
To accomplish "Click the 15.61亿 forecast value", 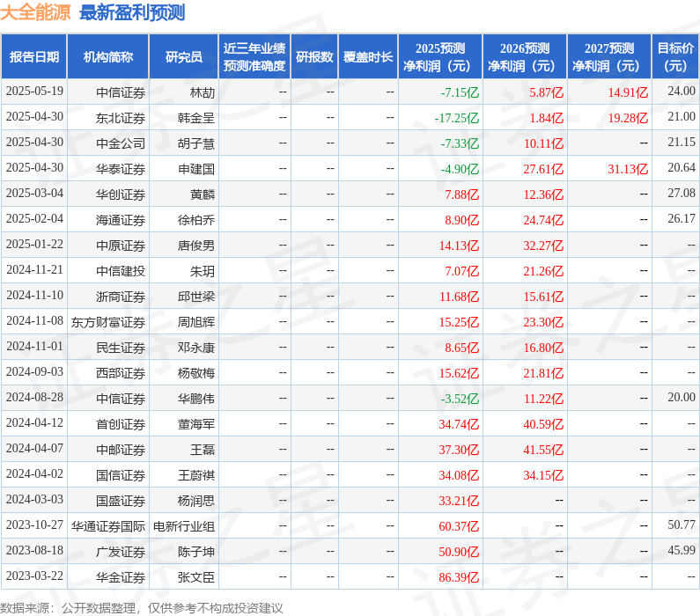I will click(x=543, y=297).
